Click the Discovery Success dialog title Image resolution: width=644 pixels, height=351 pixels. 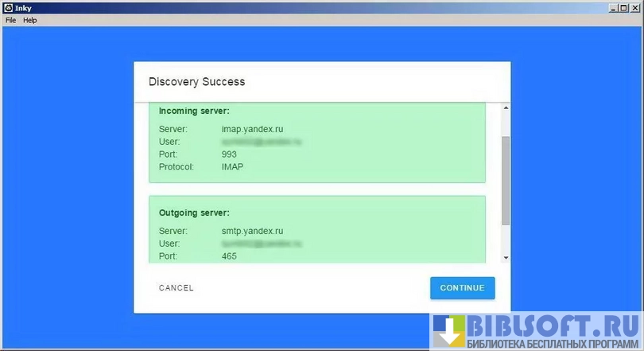196,81
